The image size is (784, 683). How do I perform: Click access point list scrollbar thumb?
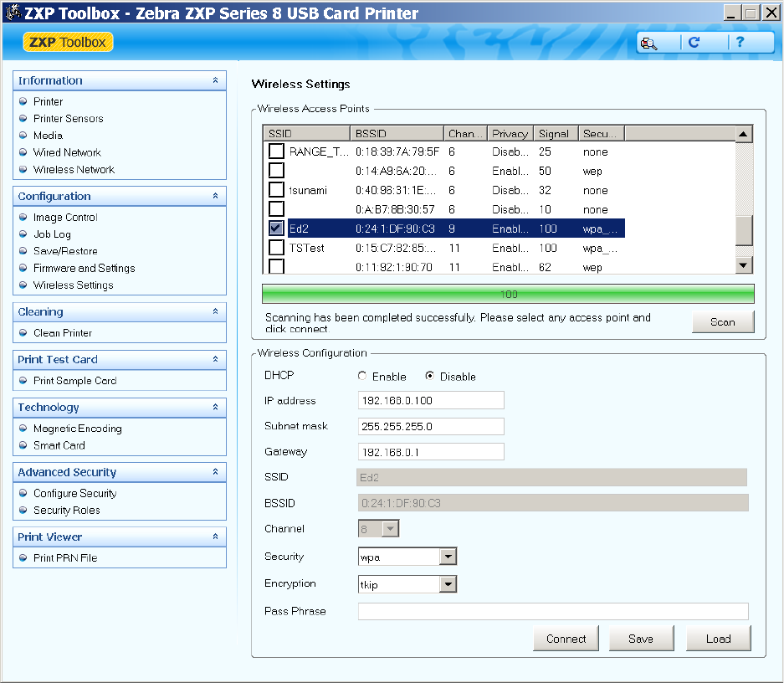tap(744, 230)
